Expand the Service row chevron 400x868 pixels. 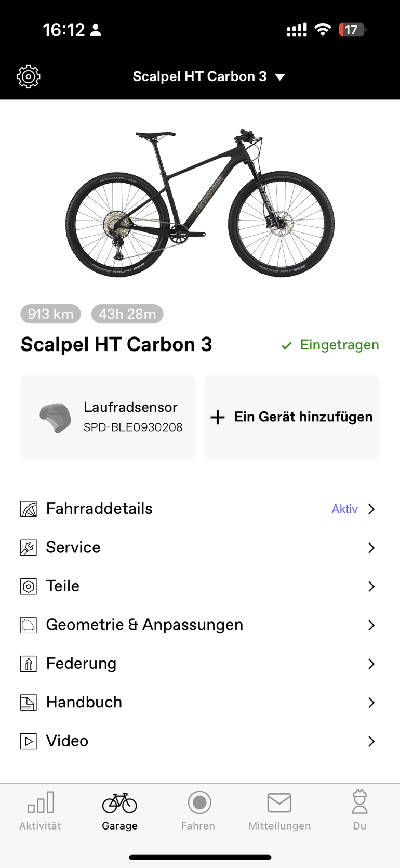tap(371, 548)
